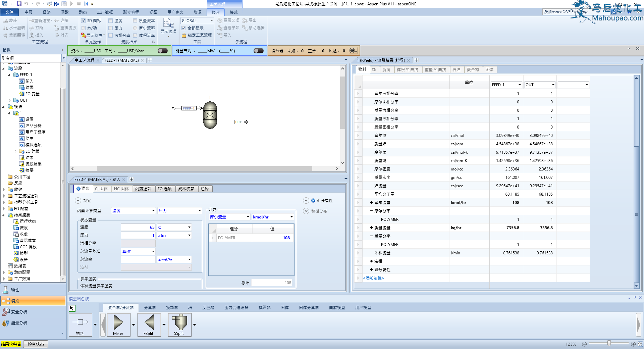Expand the 摩尔流量 row in results table
Viewport: 644px width, 349px height.
371,203
